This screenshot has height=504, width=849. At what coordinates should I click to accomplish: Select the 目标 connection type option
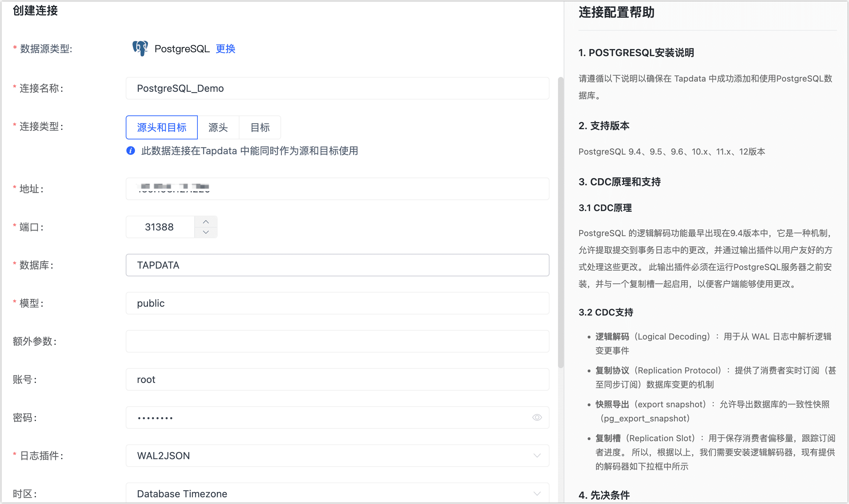coord(260,127)
